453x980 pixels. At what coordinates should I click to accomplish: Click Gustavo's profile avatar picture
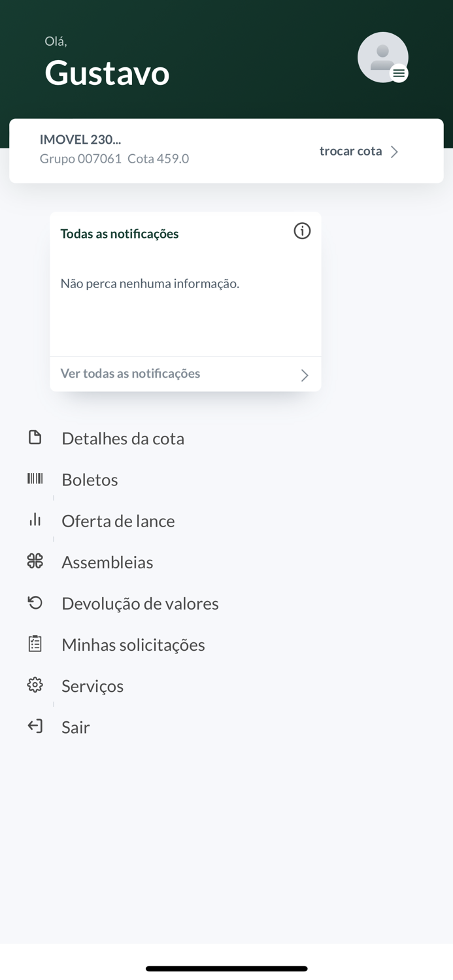383,57
